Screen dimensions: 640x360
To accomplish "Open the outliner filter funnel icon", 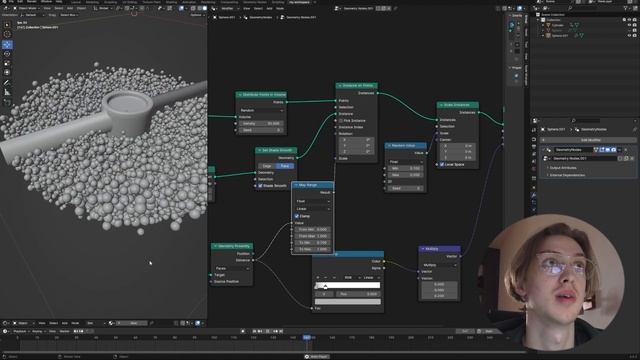I will pyautogui.click(x=626, y=8).
